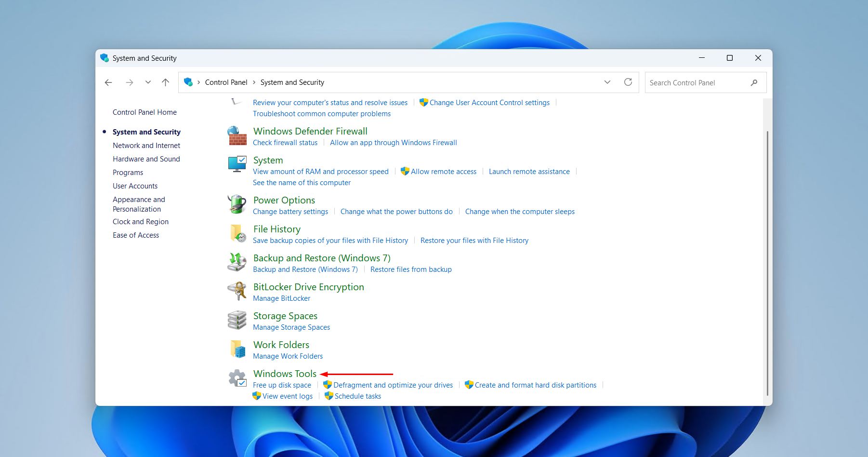
Task: Click Manage Storage Spaces
Action: 291,327
